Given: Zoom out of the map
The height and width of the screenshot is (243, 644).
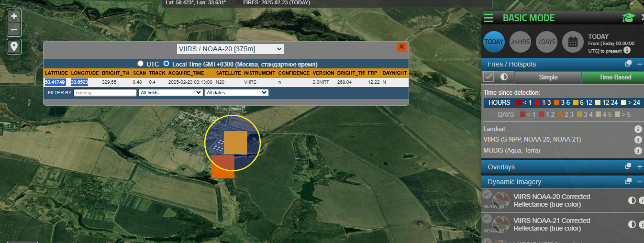Looking at the screenshot, I should 14,30.
